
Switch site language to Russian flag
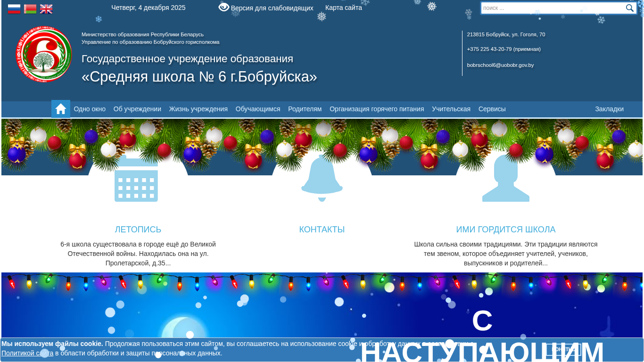(14, 9)
